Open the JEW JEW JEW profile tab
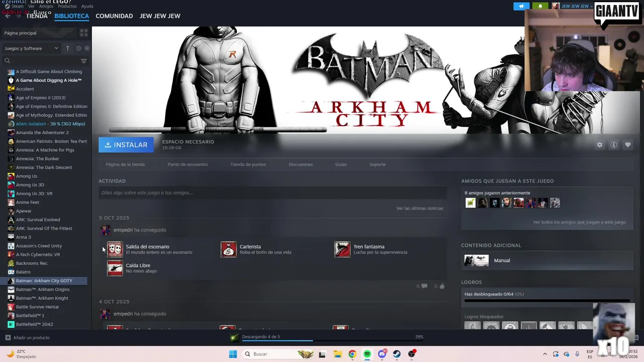The height and width of the screenshot is (362, 644). point(160,16)
